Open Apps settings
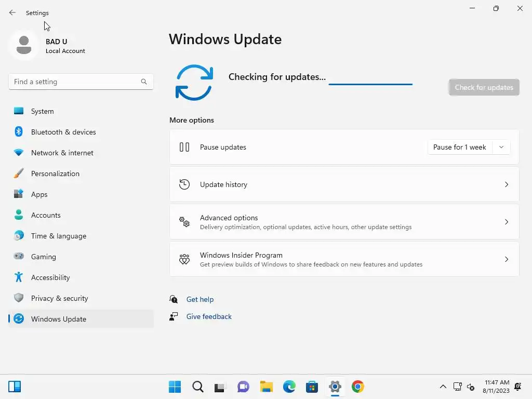This screenshot has height=399, width=532. point(81,194)
